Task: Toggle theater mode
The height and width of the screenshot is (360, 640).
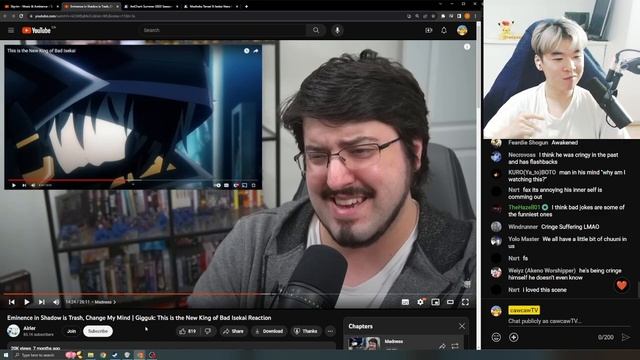Action: click(450, 302)
